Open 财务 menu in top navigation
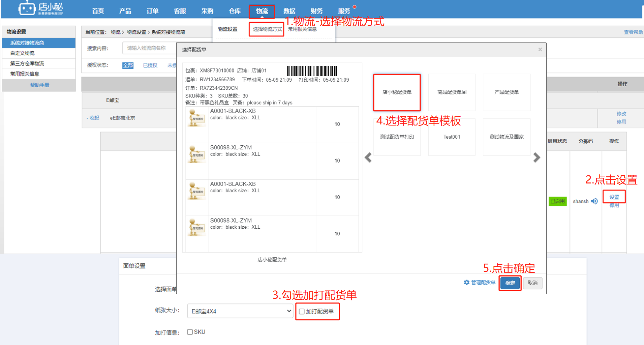Image resolution: width=644 pixels, height=345 pixels. tap(317, 11)
